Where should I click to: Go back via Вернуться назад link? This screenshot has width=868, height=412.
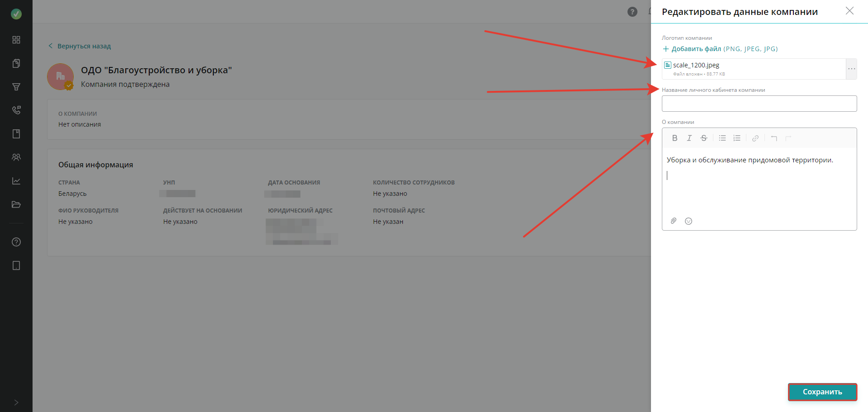click(x=80, y=46)
